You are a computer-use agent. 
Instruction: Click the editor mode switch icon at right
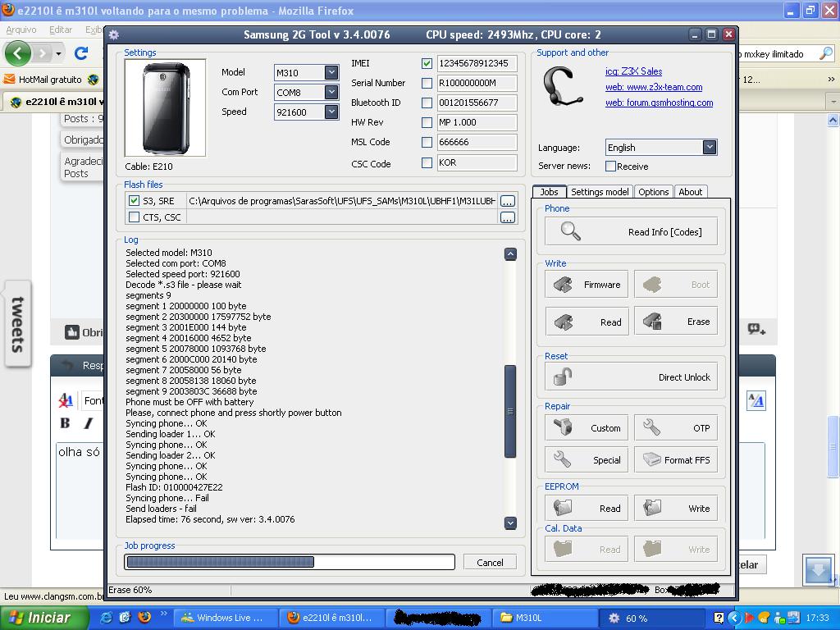point(756,400)
